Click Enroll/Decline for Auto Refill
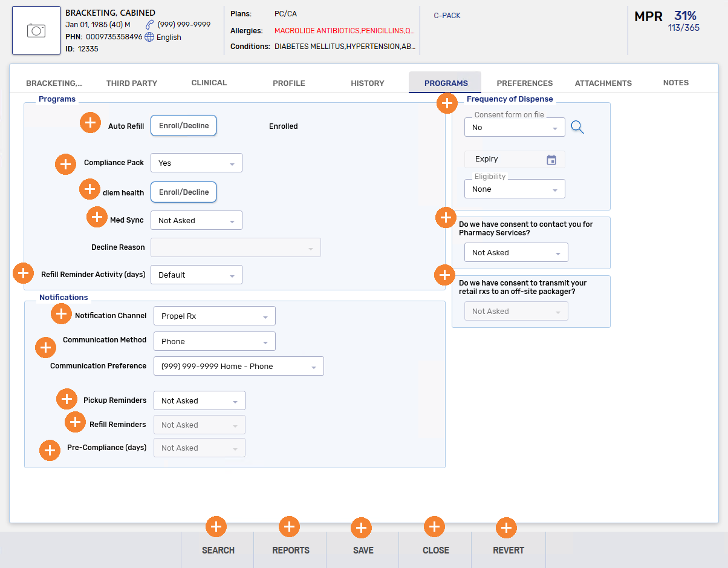 [x=183, y=126]
